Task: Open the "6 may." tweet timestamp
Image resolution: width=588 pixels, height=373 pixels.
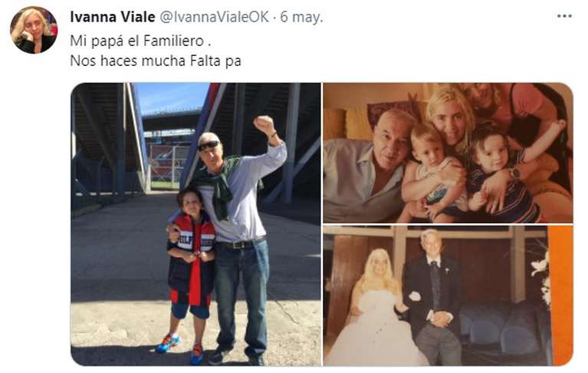Action: click(301, 17)
